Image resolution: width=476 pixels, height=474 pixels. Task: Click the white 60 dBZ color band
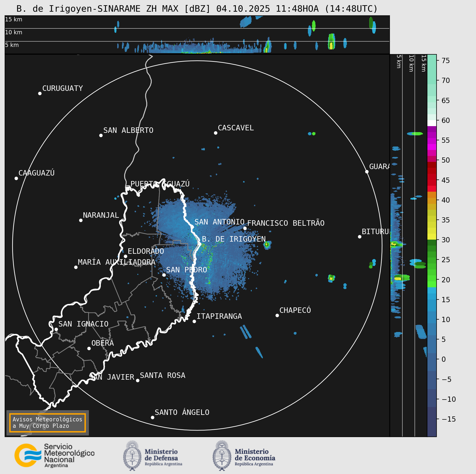pos(432,123)
